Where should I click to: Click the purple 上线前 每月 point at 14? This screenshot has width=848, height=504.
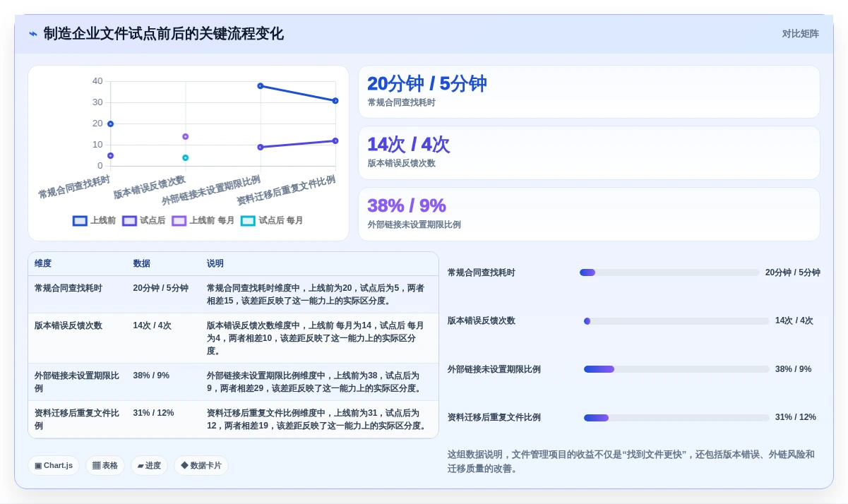click(186, 137)
